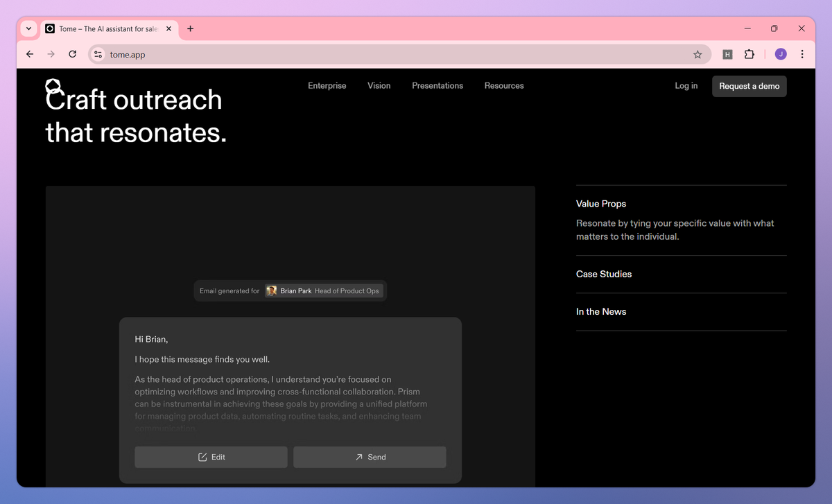Reload the page with the refresh icon
This screenshot has height=504, width=832.
pyautogui.click(x=72, y=54)
